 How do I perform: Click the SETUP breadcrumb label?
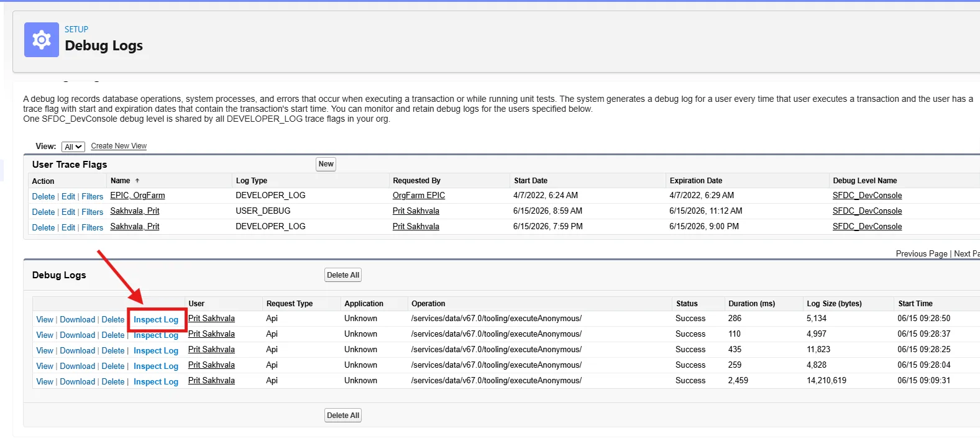click(76, 29)
